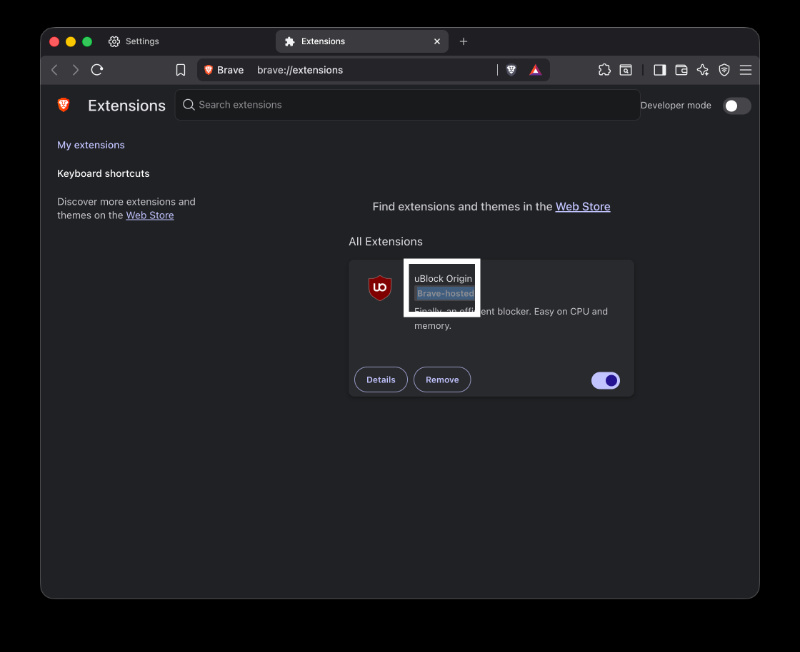Click the yellow minimize window button
800x652 pixels.
pyautogui.click(x=71, y=41)
